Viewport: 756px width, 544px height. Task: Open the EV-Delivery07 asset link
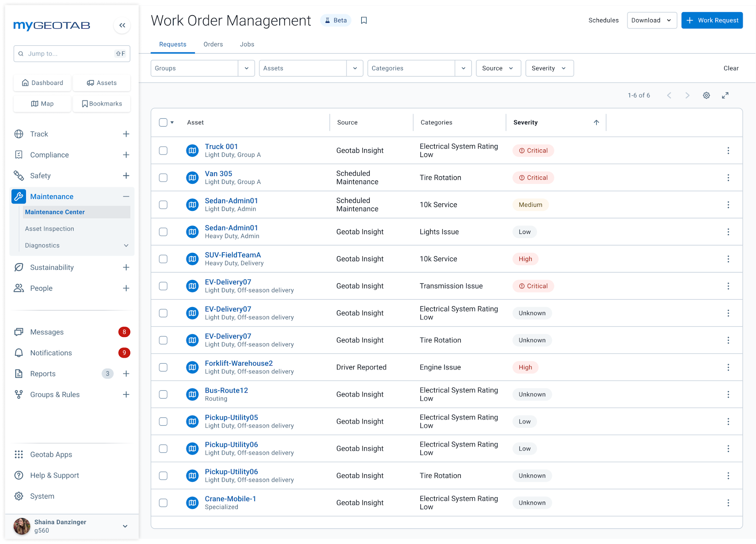point(228,282)
